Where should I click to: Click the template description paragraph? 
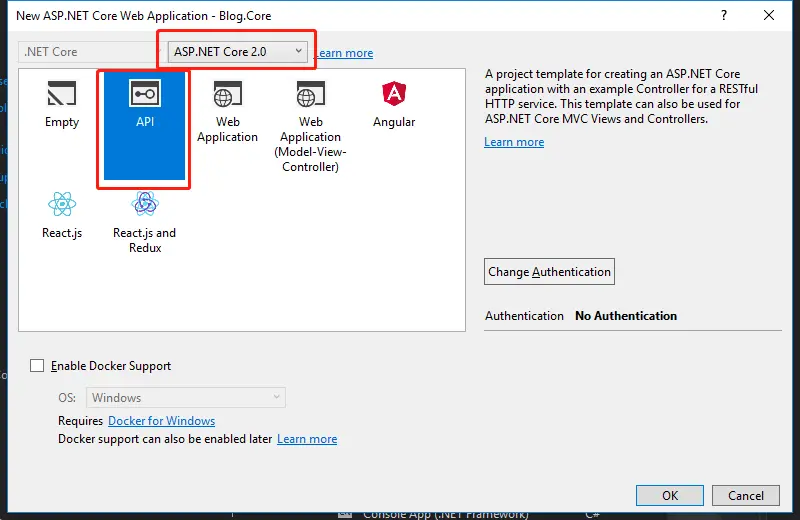click(x=621, y=96)
